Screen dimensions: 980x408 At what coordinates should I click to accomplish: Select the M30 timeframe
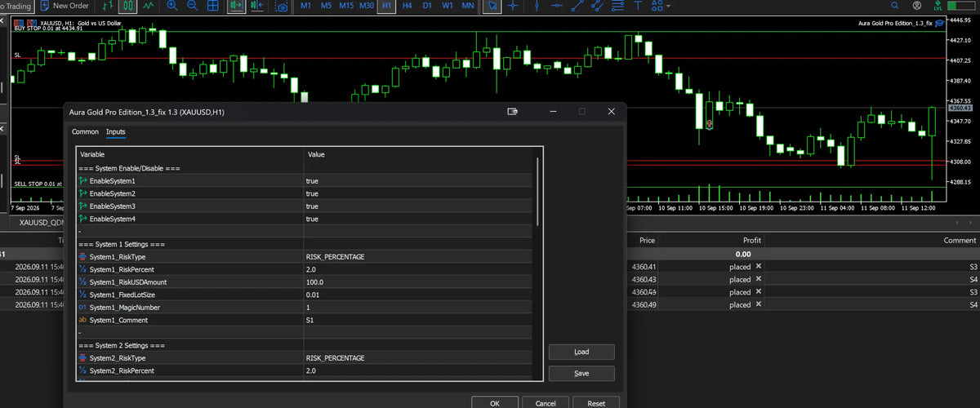(x=367, y=6)
